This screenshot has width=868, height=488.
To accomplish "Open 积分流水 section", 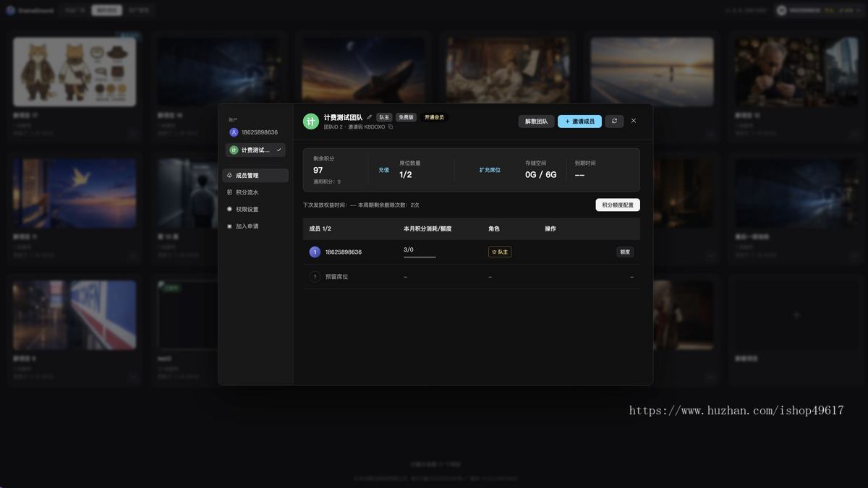I will pyautogui.click(x=255, y=192).
